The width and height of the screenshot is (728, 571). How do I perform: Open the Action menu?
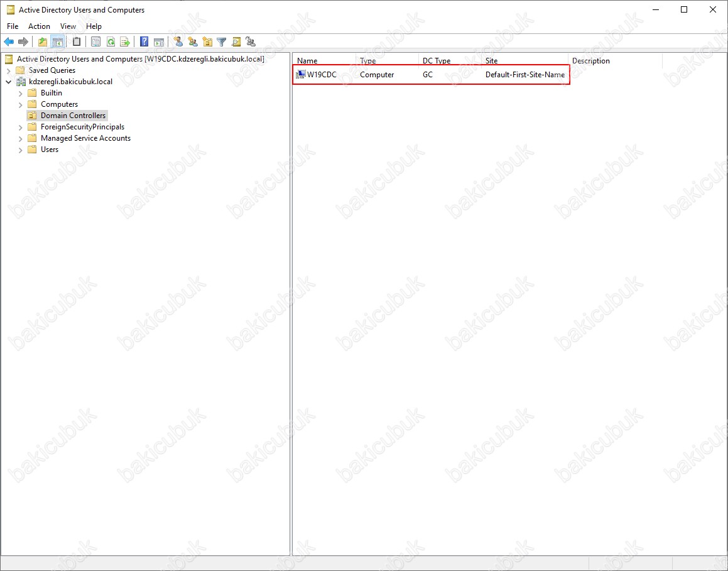pos(39,26)
